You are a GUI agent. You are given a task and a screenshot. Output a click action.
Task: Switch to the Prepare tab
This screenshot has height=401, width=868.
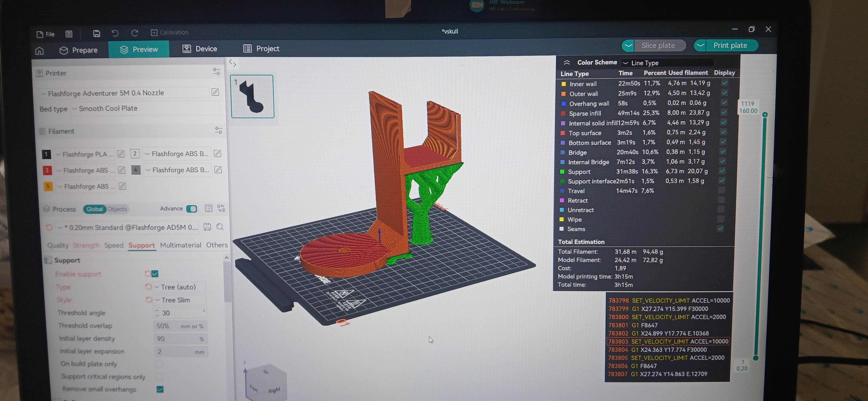point(78,50)
